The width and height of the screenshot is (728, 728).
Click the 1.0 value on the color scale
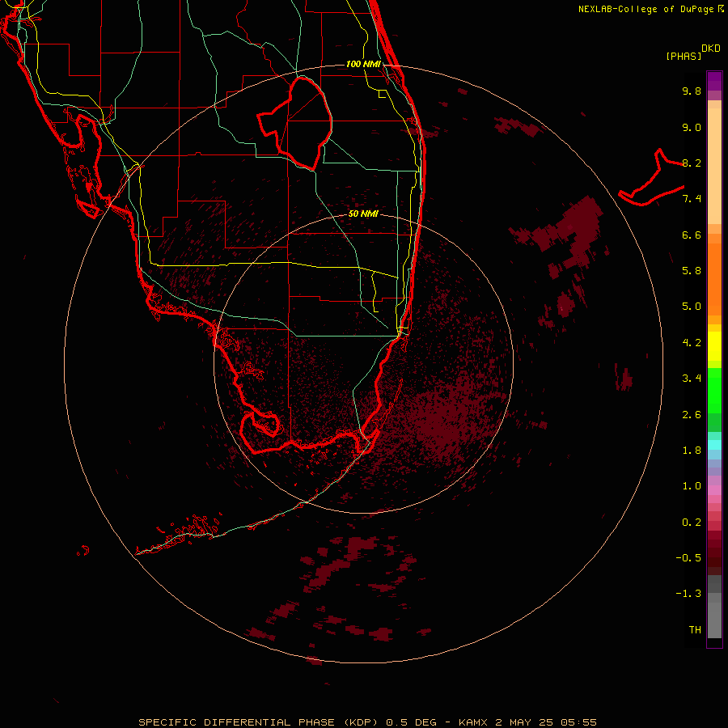(692, 486)
